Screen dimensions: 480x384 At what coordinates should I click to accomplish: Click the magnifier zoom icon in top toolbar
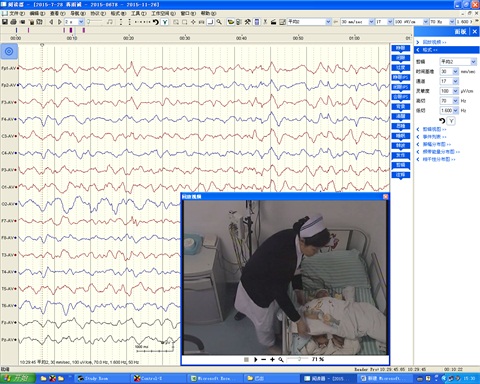pyautogui.click(x=219, y=22)
